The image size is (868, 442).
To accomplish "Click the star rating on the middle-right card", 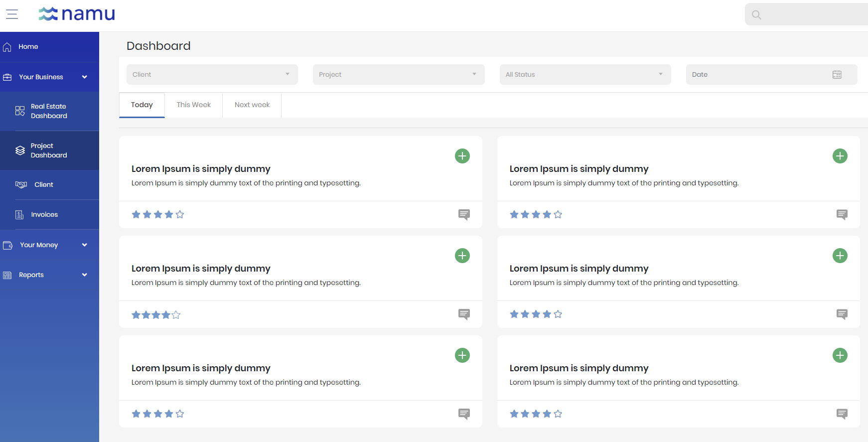I will (536, 314).
